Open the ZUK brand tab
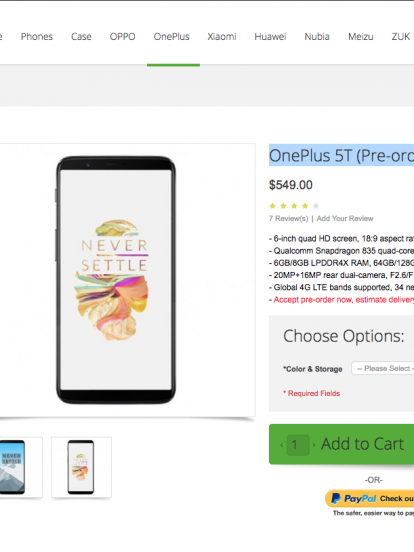Viewport: 414px width, 552px height. click(401, 37)
